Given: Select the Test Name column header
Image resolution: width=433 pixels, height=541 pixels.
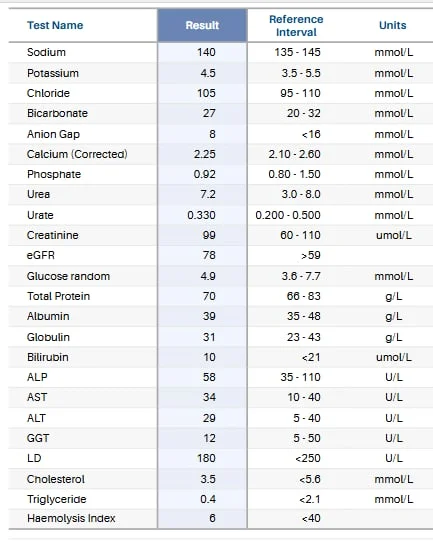Looking at the screenshot, I should (55, 25).
